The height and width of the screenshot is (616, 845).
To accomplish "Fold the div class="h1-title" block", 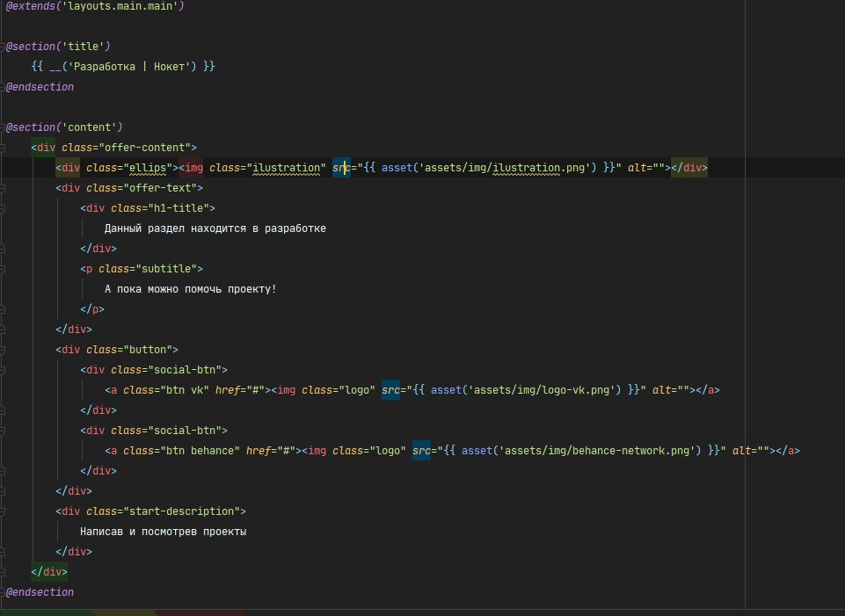I will coord(3,208).
